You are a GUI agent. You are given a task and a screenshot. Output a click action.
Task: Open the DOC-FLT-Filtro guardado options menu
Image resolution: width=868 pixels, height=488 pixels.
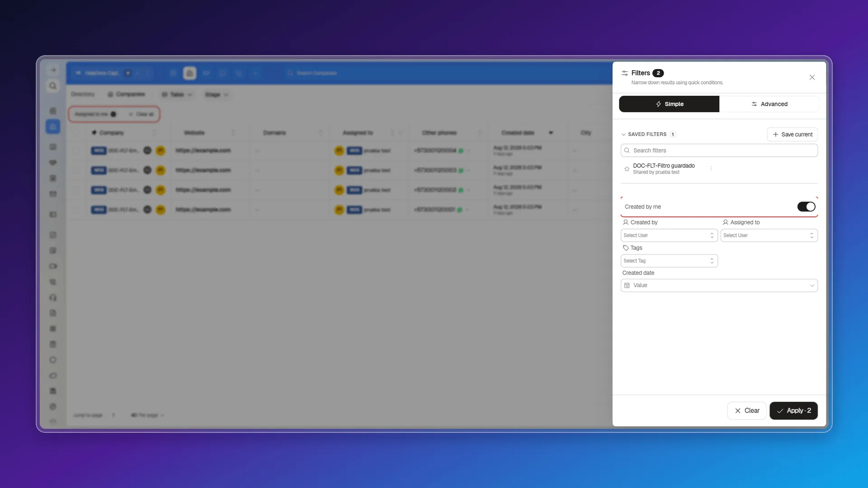pyautogui.click(x=711, y=169)
